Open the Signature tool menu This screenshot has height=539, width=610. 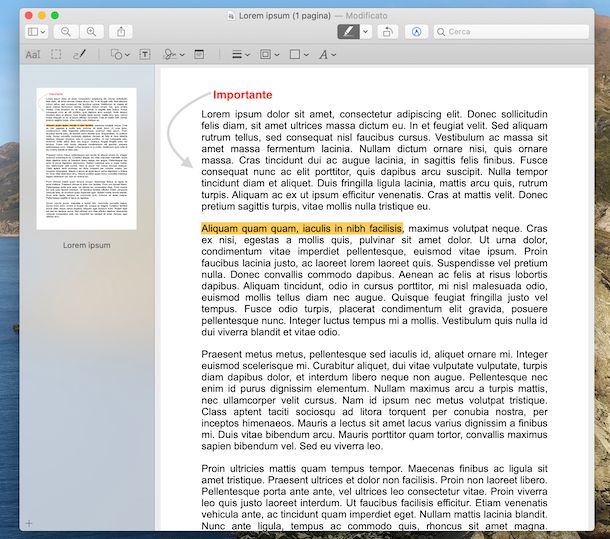(174, 54)
